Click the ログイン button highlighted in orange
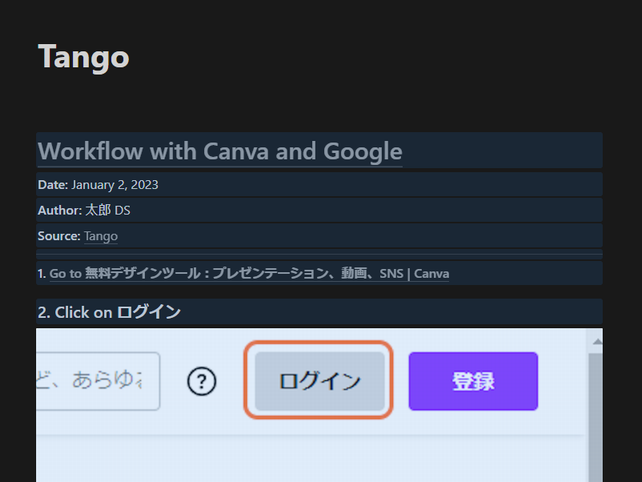The image size is (642, 482). 319,381
